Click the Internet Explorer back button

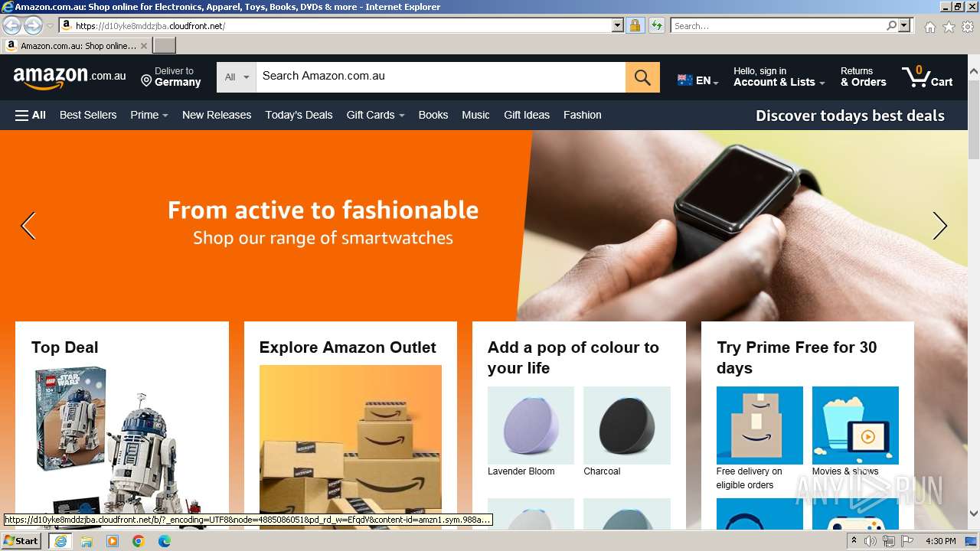coord(11,25)
